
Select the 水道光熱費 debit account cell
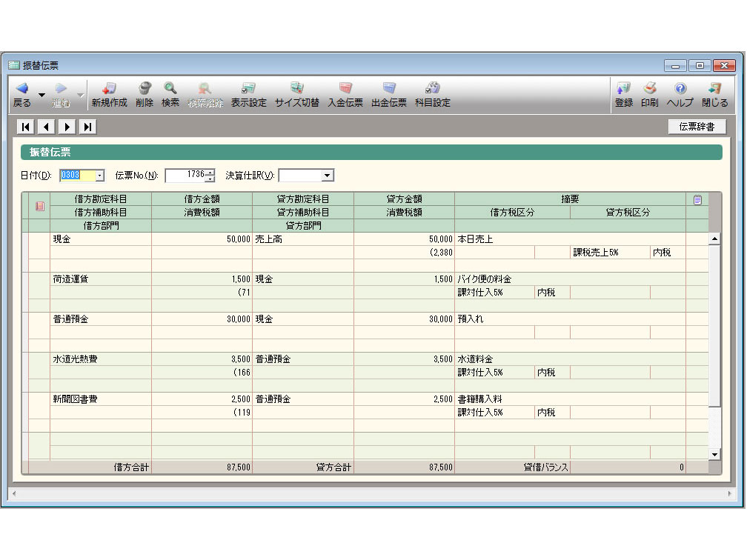point(100,359)
